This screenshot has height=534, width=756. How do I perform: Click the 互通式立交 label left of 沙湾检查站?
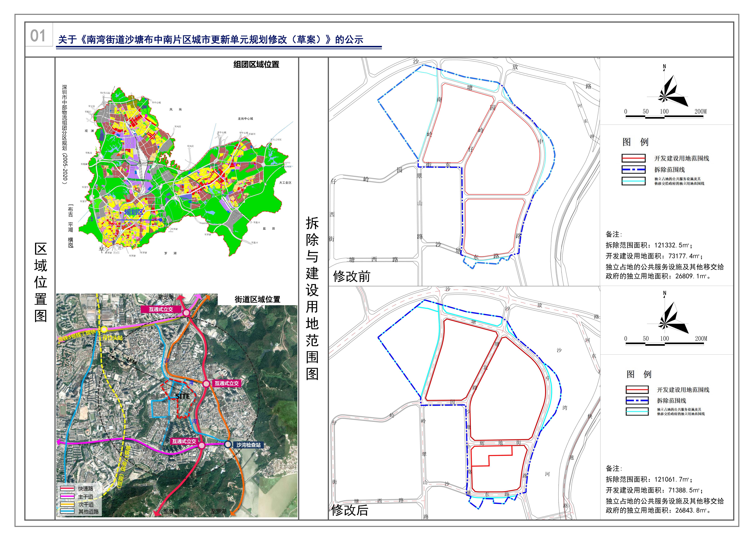click(184, 441)
